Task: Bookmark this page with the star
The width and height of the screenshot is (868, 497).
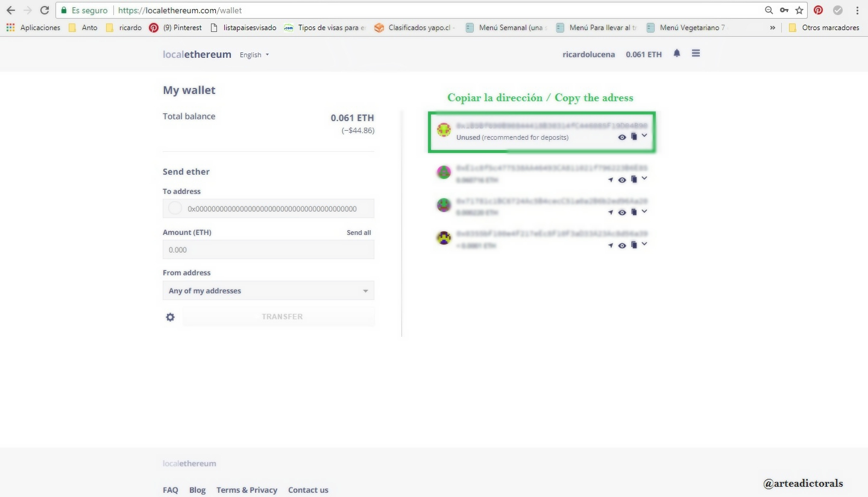Action: click(799, 10)
